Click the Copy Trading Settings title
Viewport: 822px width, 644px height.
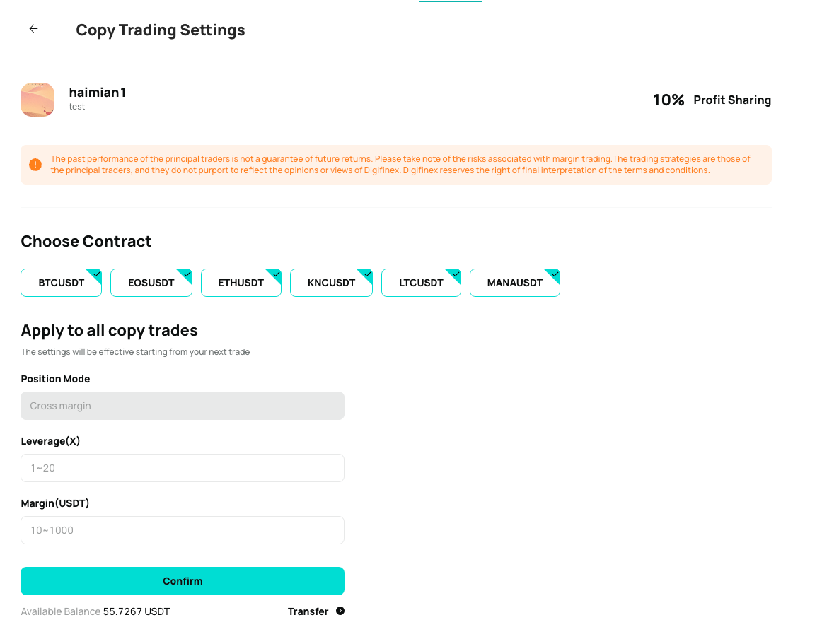[x=161, y=30]
